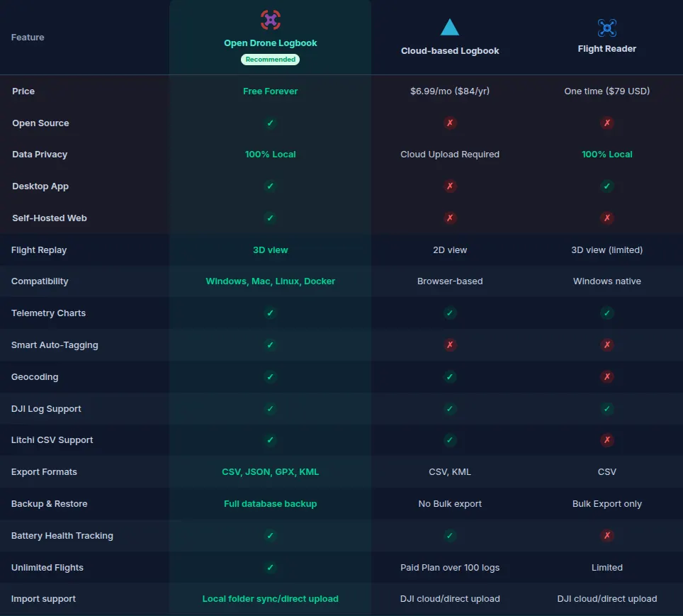Click Smart Auto-Tagging checkmark for Open Drone Logbook
Image resolution: width=683 pixels, height=616 pixels.
point(270,345)
